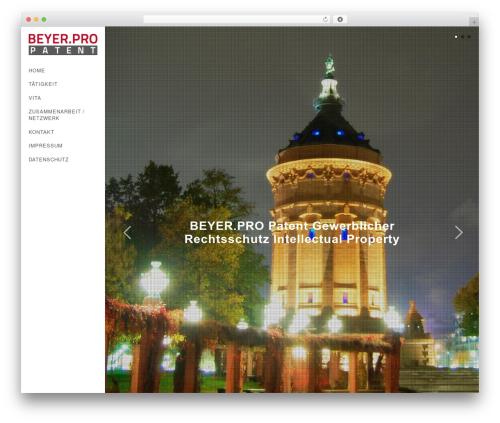Image resolution: width=500 pixels, height=423 pixels.
Task: Select the first slider pagination dot
Action: point(456,37)
